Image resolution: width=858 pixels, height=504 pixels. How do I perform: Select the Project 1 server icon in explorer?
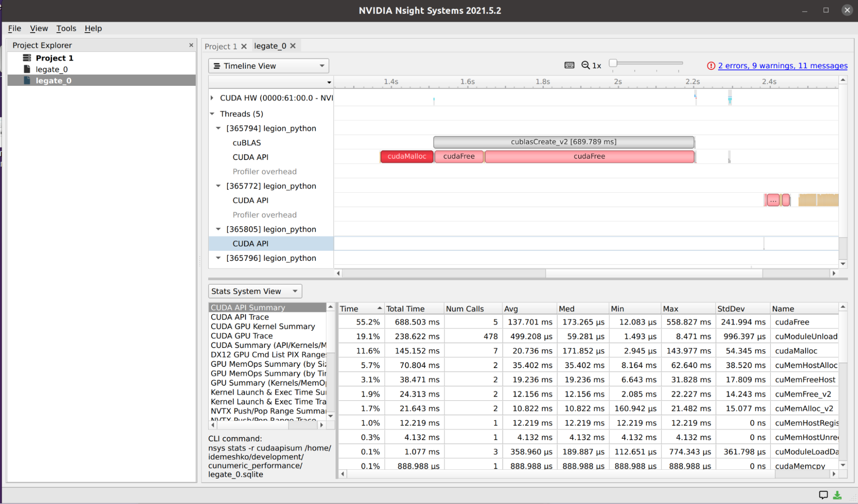pyautogui.click(x=27, y=57)
